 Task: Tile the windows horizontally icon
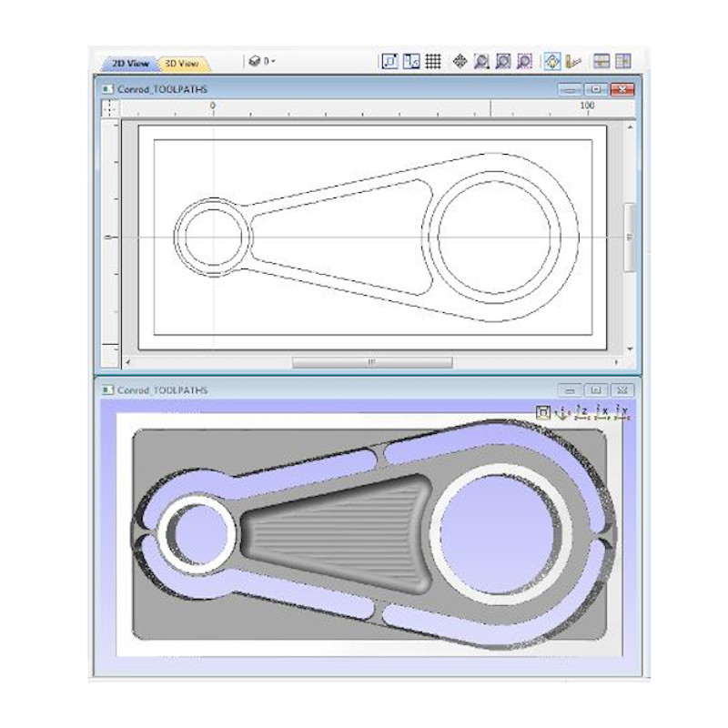602,61
